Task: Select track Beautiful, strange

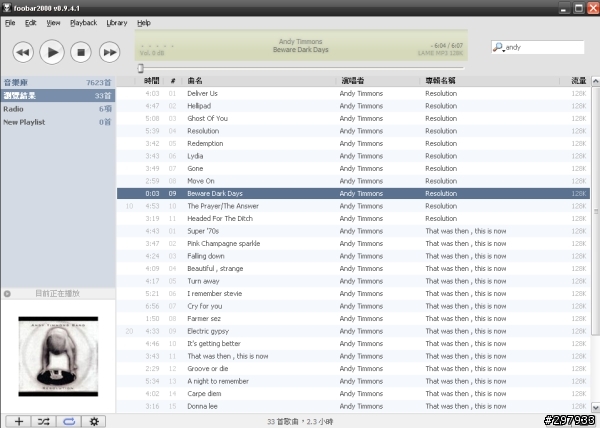Action: pyautogui.click(x=353, y=269)
